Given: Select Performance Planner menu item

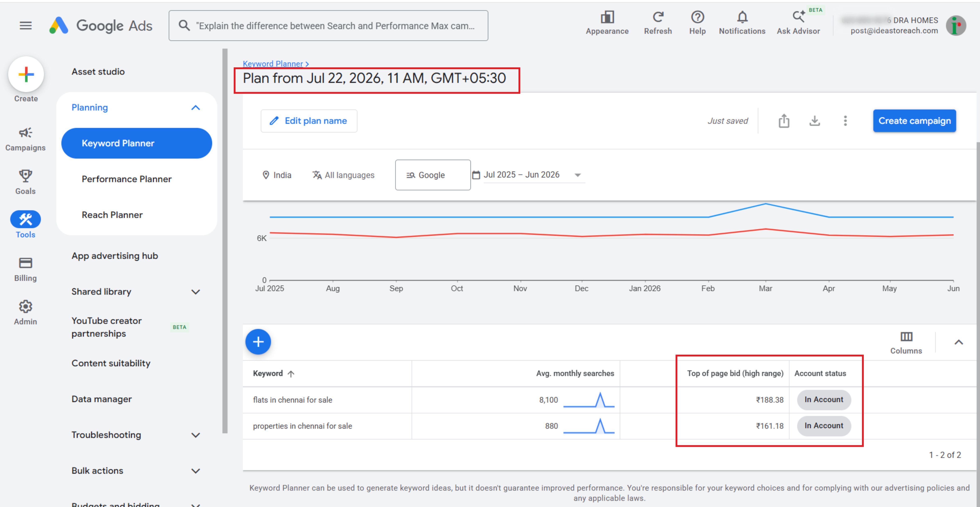Looking at the screenshot, I should coord(126,179).
